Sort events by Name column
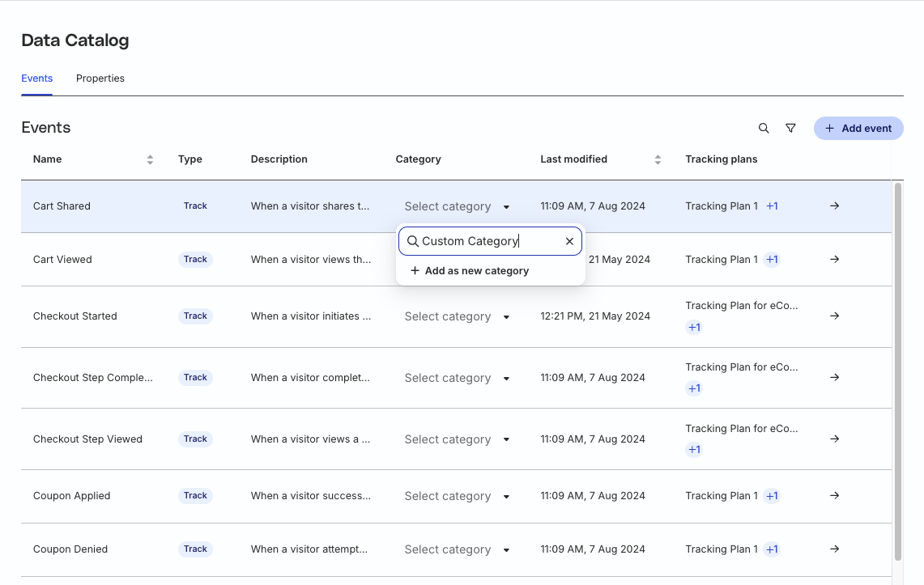Screen dimensions: 924x585 (x=150, y=159)
